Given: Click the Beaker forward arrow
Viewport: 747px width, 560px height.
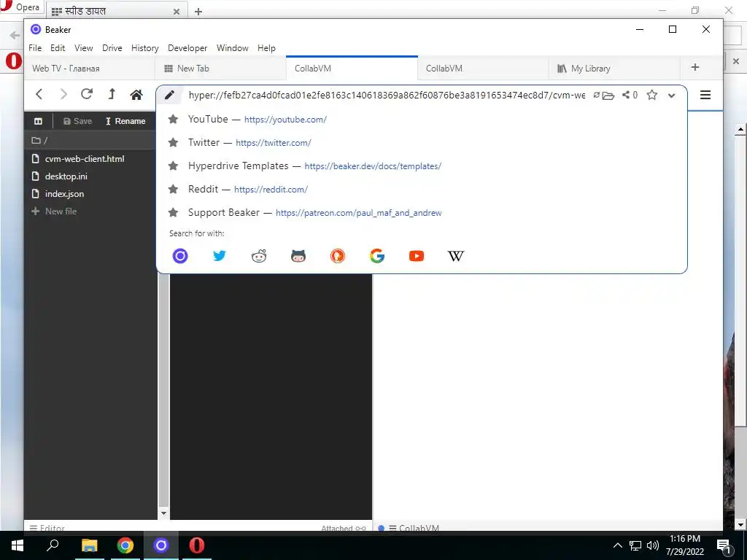Looking at the screenshot, I should click(63, 94).
